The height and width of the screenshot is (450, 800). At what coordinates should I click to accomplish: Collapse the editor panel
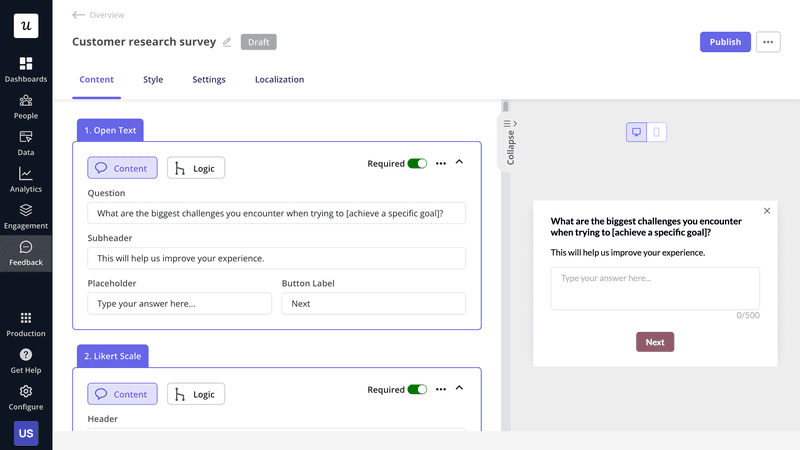(510, 142)
